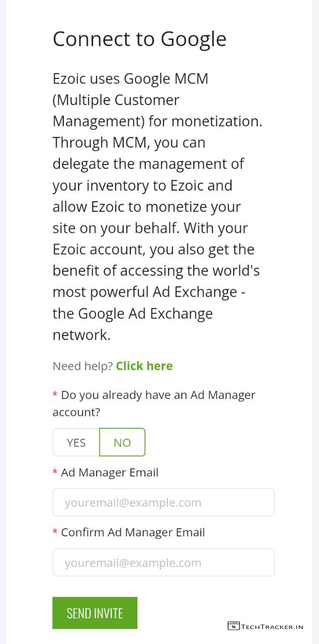Click the asterisk before 'Confirm Ad Manager Email'
The height and width of the screenshot is (644, 319).
pos(55,532)
